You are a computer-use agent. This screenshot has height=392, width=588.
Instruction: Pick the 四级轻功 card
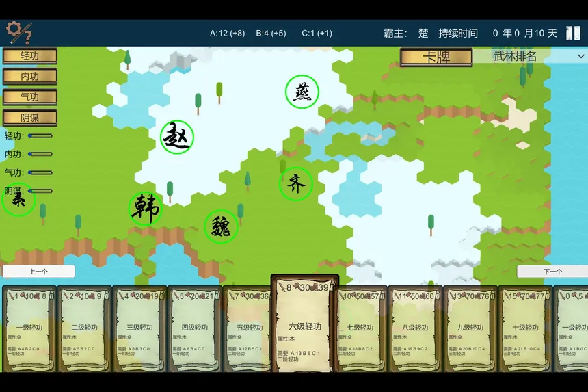point(195,329)
